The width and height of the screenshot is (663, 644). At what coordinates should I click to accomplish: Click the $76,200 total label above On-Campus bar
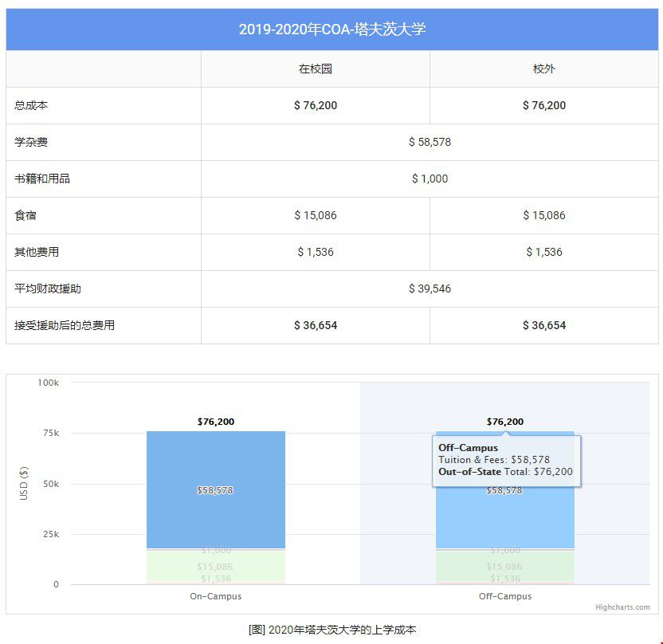coord(216,422)
